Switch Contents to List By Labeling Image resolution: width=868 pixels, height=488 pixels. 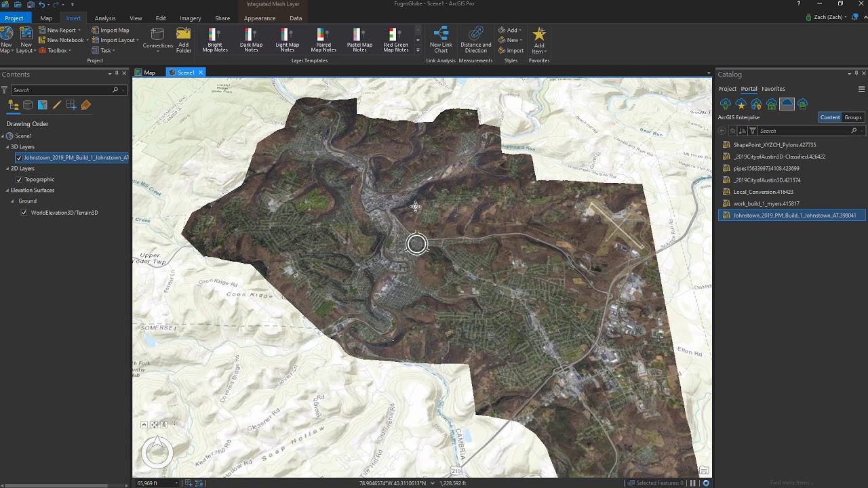click(x=86, y=105)
